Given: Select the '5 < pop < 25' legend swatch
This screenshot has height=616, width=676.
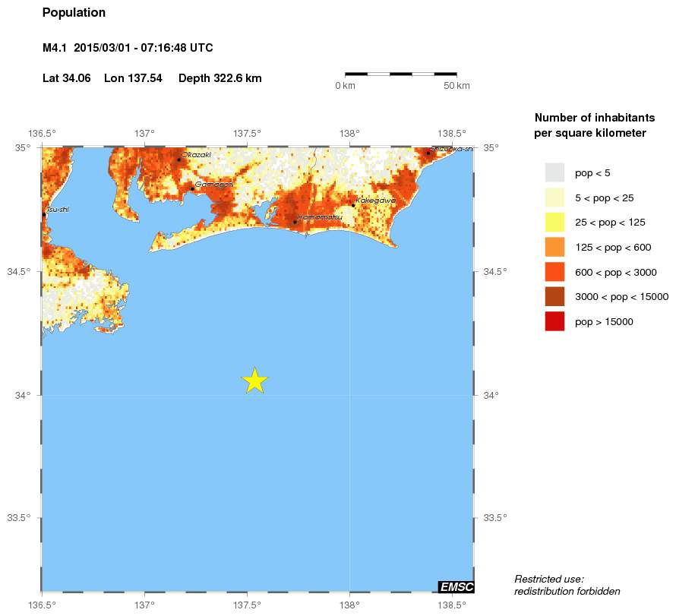Looking at the screenshot, I should (x=554, y=197).
